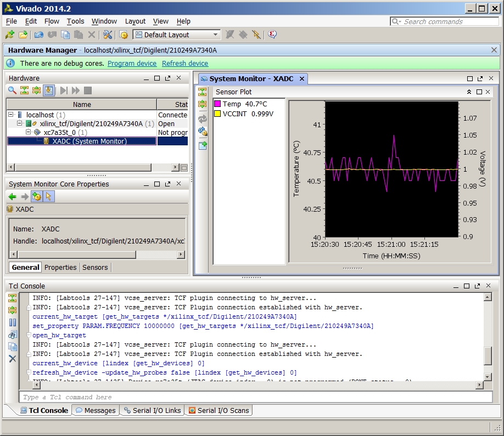Screen dimensions: 504x436
Task: Collapse the xilinx_tcf/Digilent target node
Action: [x=20, y=123]
